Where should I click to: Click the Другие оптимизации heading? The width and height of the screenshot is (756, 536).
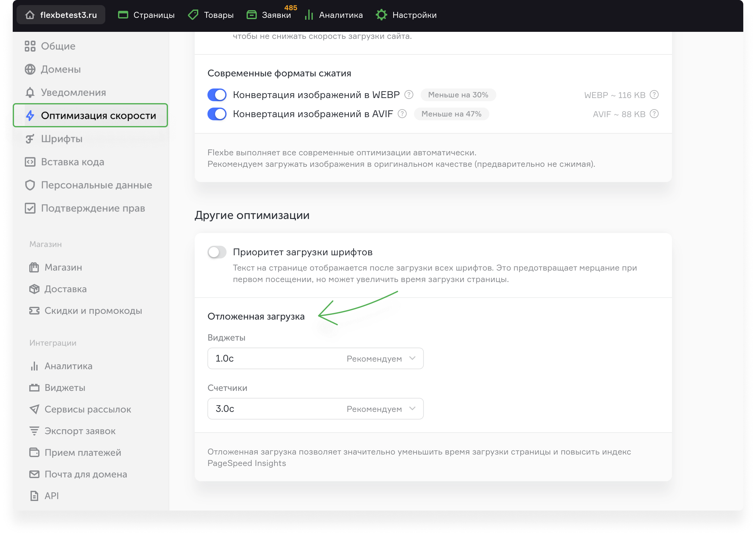(x=252, y=215)
